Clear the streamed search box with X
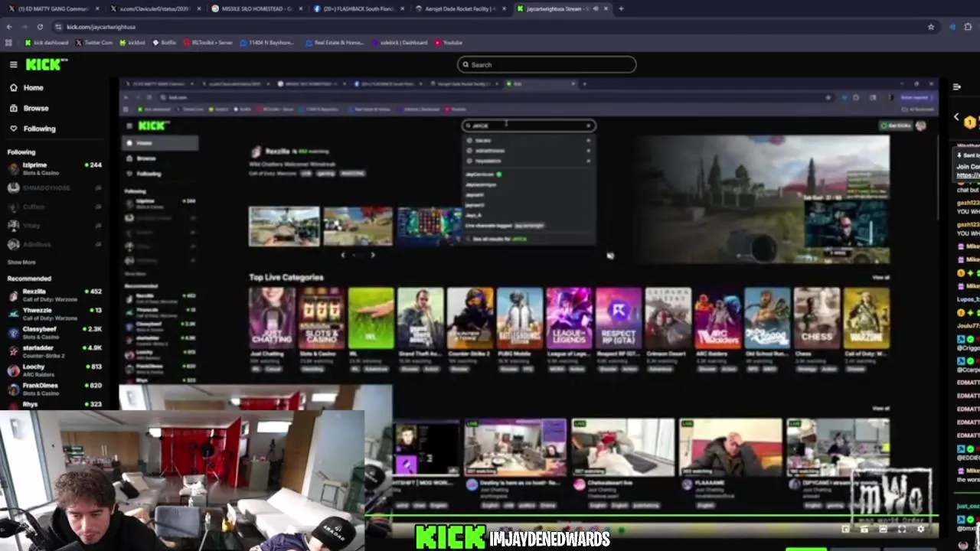This screenshot has height=551, width=980. [588, 126]
